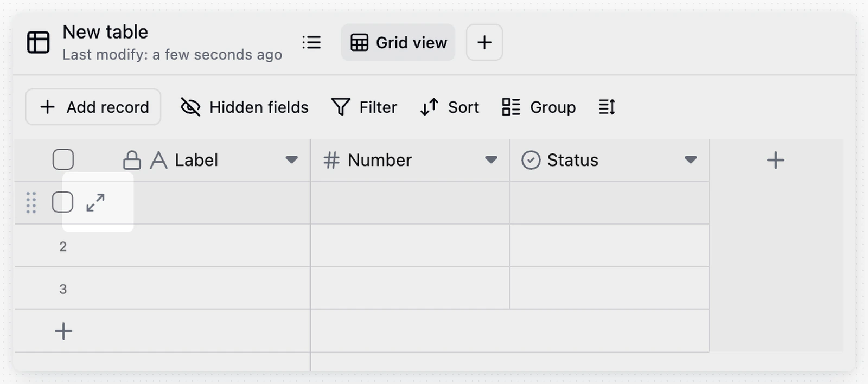This screenshot has height=384, width=868.
Task: Click the row height icon in toolbar
Action: [607, 107]
